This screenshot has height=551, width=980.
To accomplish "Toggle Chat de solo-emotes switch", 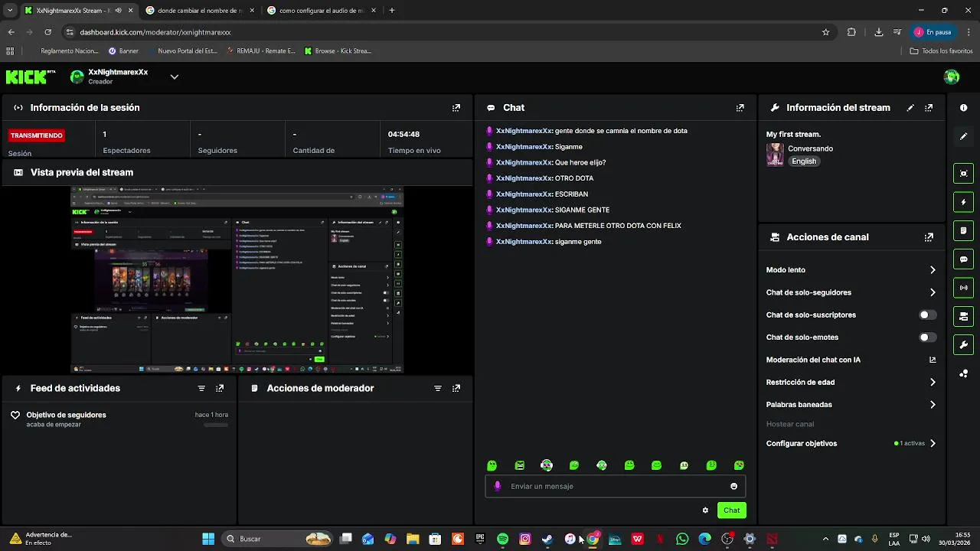I will [x=927, y=337].
